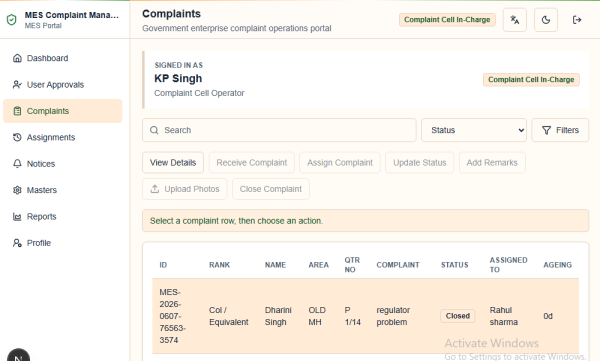The height and width of the screenshot is (361, 600).
Task: Click the Complaint Cell In-Charge badge beside KP Singh
Action: point(531,80)
